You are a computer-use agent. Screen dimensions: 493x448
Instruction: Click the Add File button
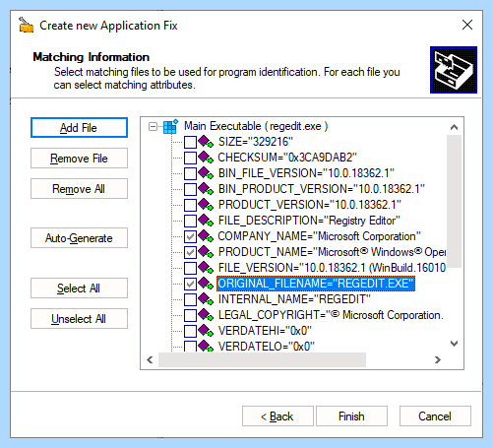79,128
